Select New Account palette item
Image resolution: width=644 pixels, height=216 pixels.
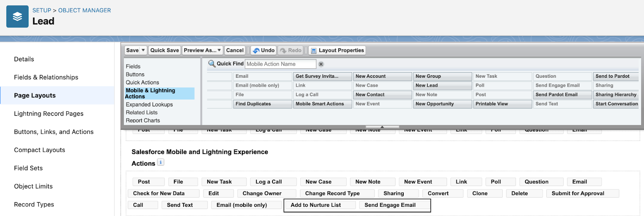[382, 76]
